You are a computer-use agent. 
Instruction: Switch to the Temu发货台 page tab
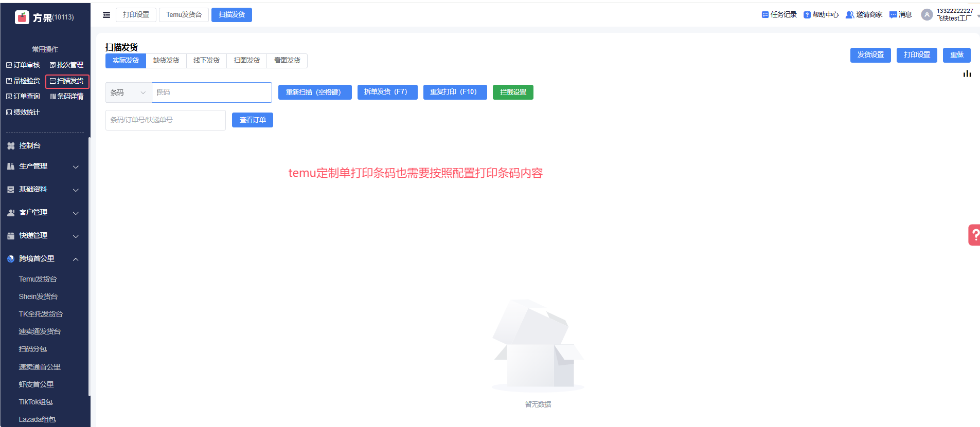pos(184,15)
